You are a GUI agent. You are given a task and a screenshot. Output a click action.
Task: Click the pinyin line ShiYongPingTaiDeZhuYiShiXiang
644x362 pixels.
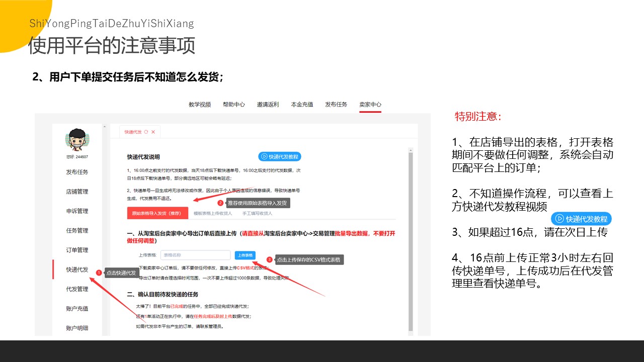tap(112, 24)
